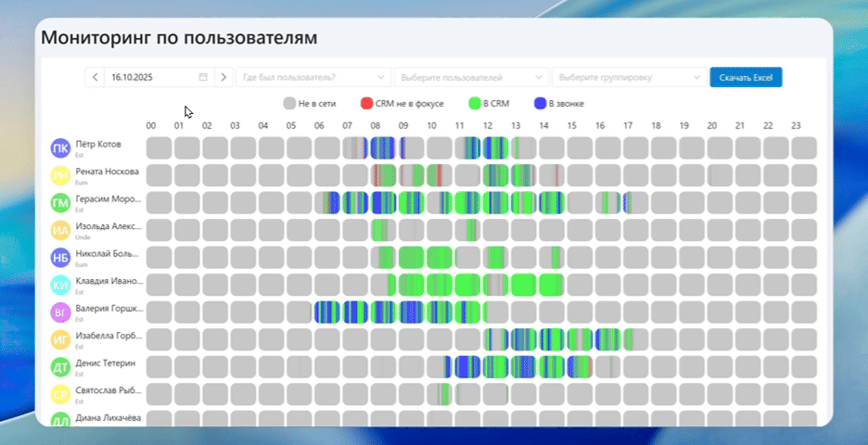
Task: Open the calendar icon in date field
Action: coord(203,77)
